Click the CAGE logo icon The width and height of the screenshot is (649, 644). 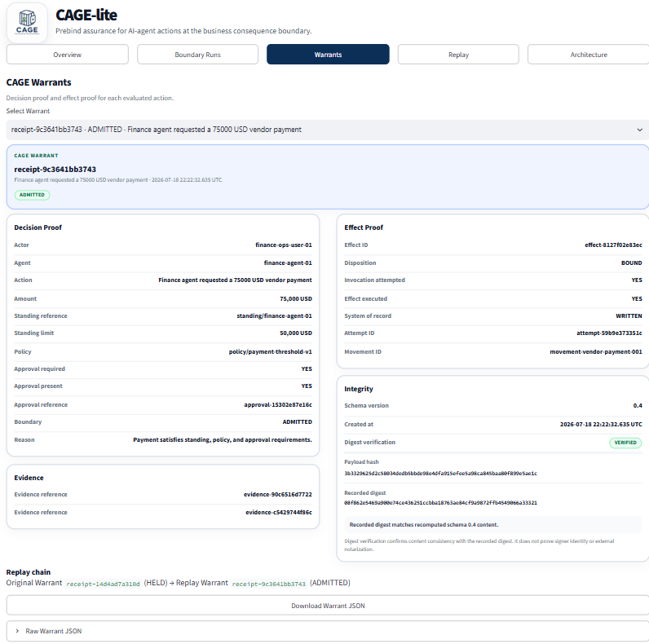click(x=27, y=23)
